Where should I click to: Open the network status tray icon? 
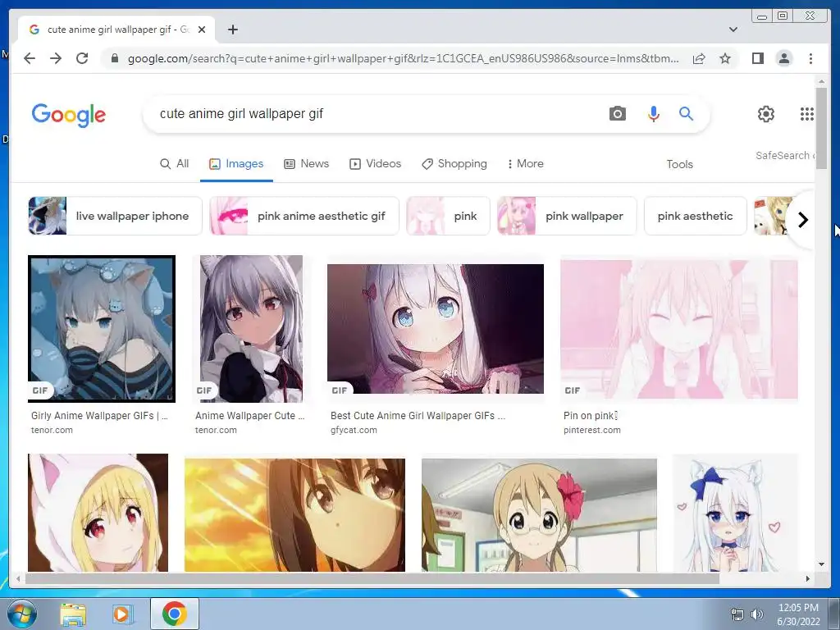coord(737,614)
